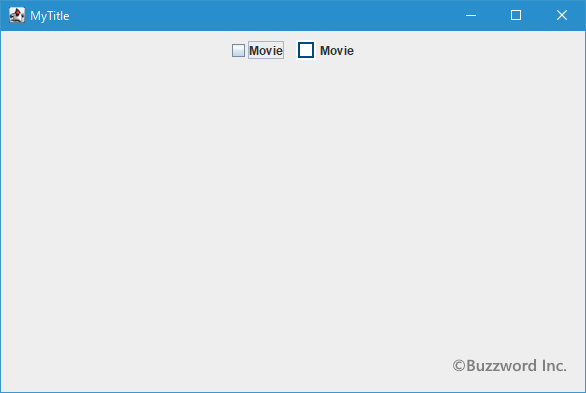The image size is (586, 393).
Task: Click the copyright symbol before Buzzword
Action: (x=459, y=366)
